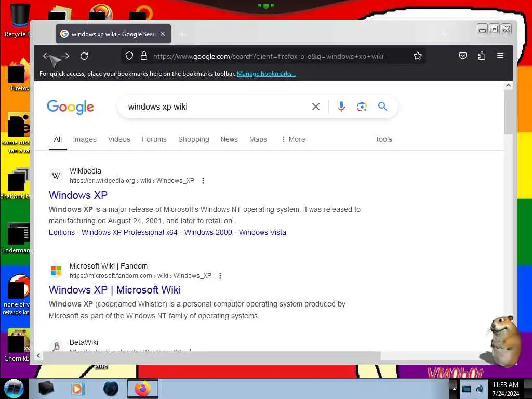The image size is (532, 399).
Task: Open the black box taskbar icon
Action: pos(46,389)
